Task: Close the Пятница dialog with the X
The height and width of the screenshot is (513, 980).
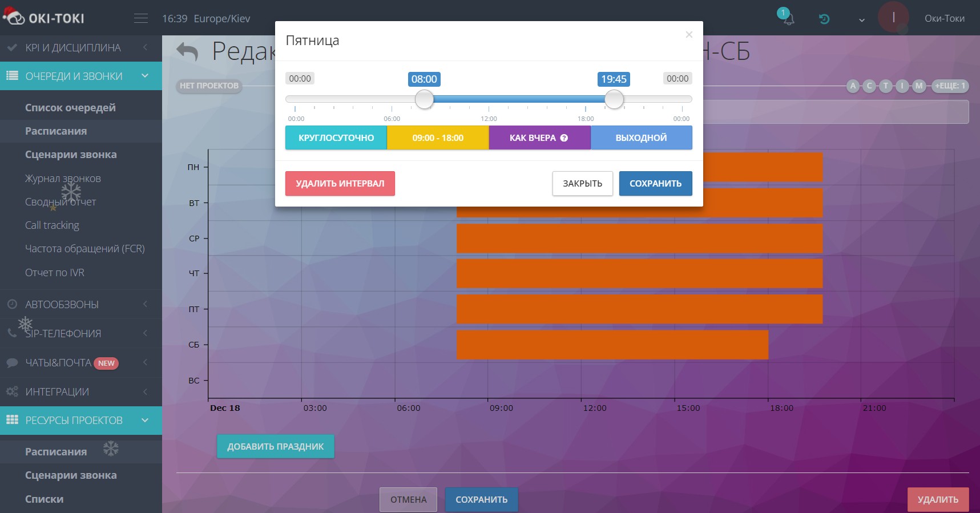Action: pyautogui.click(x=689, y=35)
